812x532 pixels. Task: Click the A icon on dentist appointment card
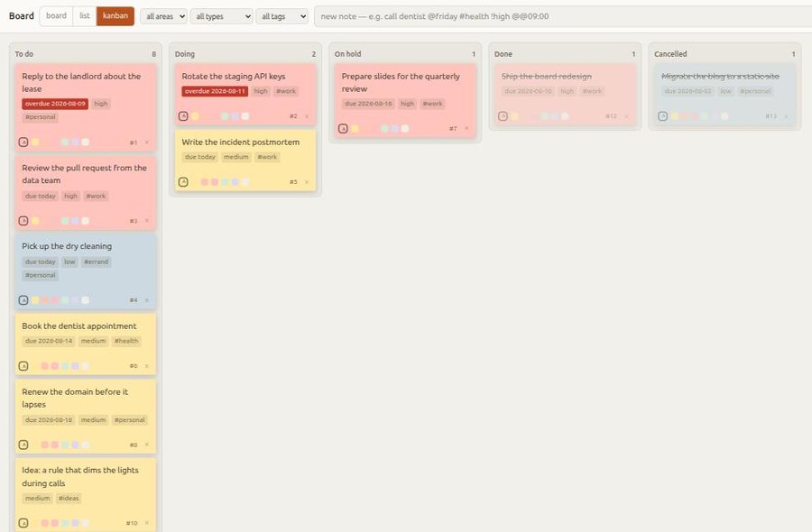pyautogui.click(x=23, y=366)
